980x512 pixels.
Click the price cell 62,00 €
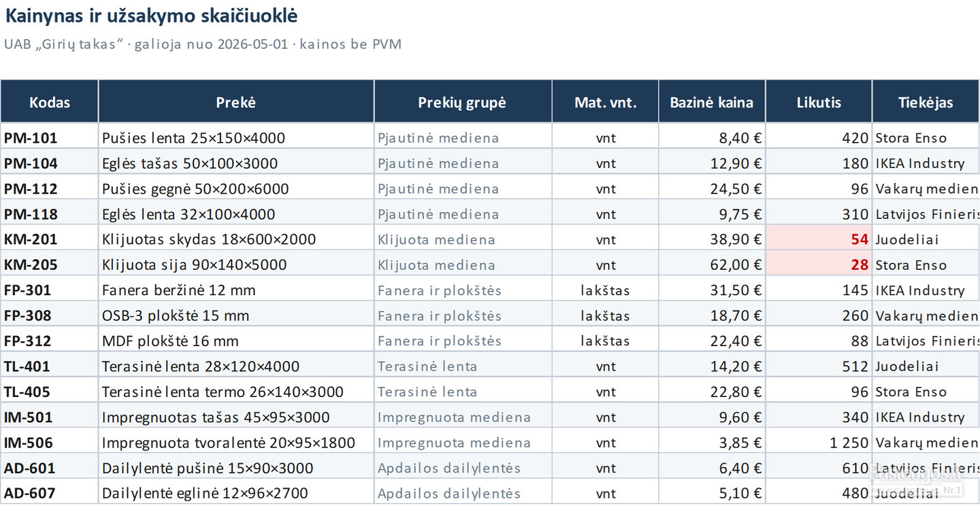[712, 264]
